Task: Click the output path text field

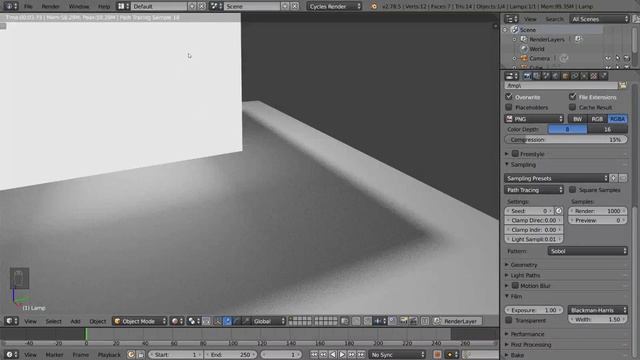Action: [x=561, y=86]
